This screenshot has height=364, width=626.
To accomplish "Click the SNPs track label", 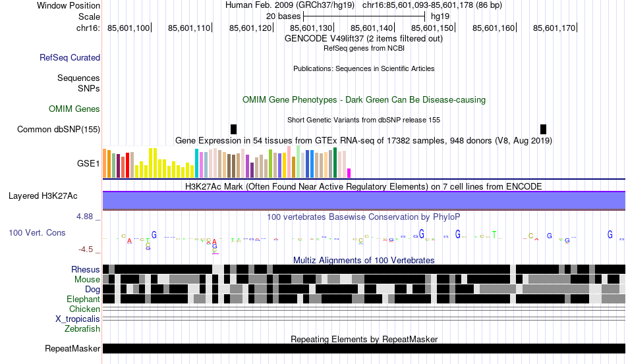I will (89, 88).
